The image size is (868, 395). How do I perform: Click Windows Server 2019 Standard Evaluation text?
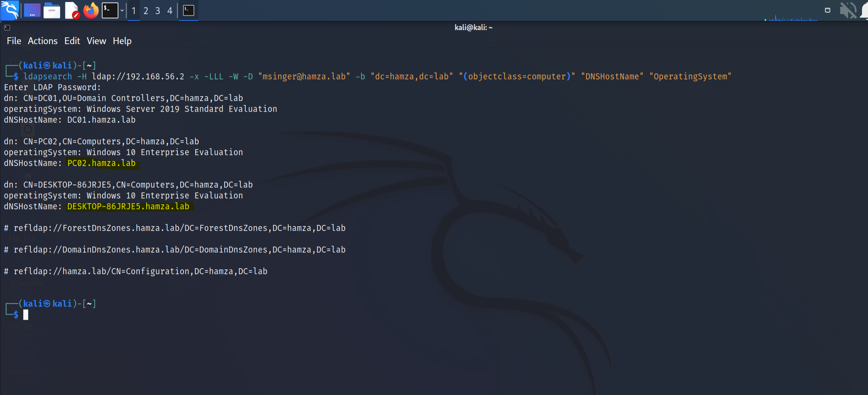[x=182, y=109]
